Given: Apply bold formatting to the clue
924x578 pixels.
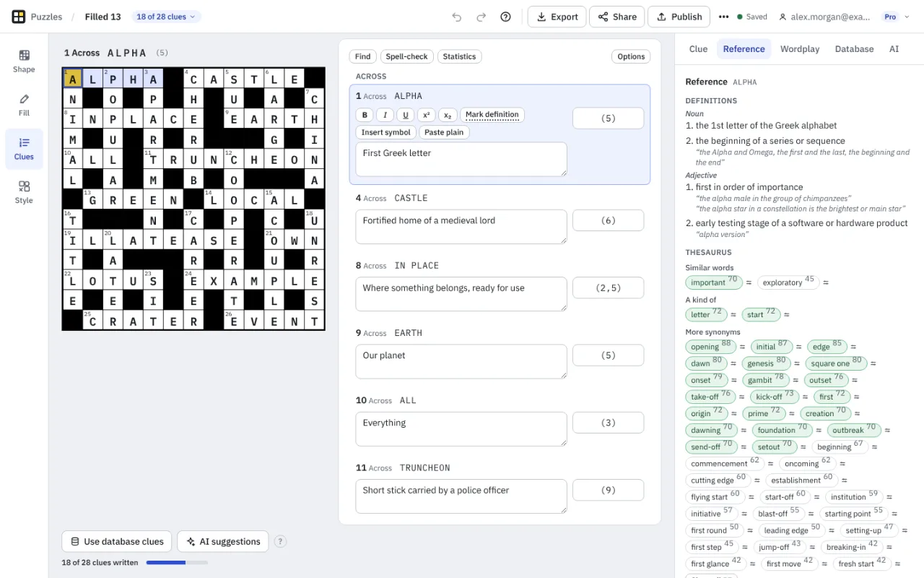Looking at the screenshot, I should pyautogui.click(x=365, y=115).
